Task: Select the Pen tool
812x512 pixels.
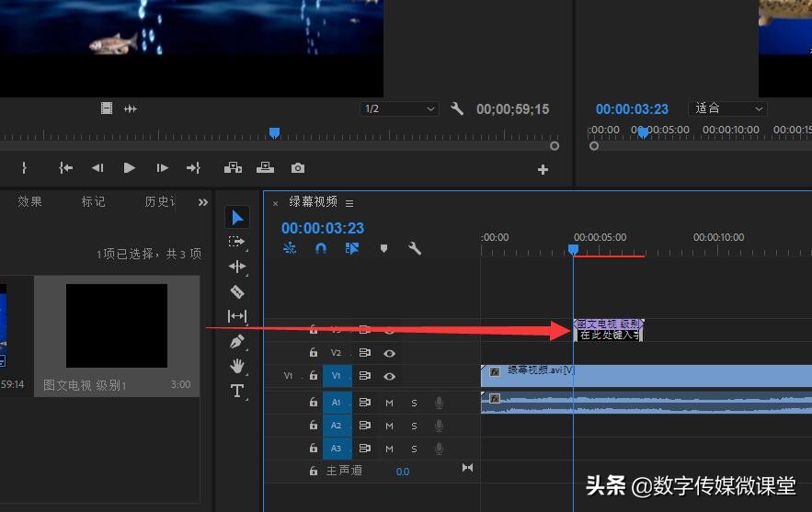Action: (x=237, y=341)
